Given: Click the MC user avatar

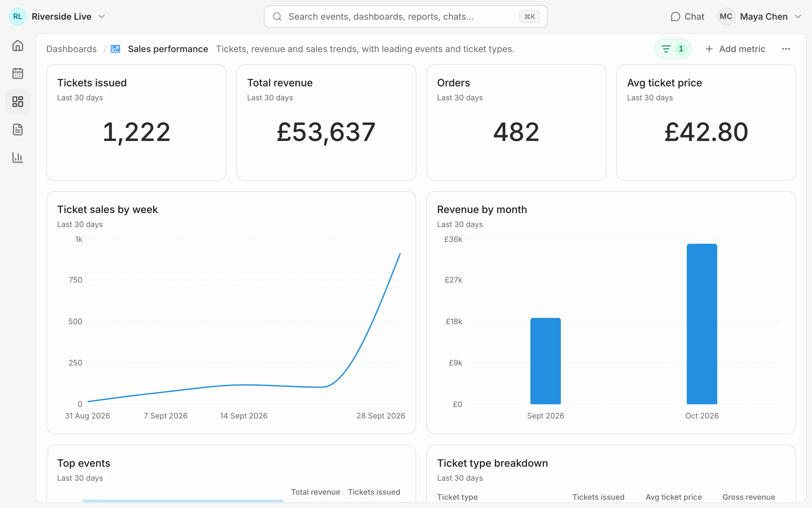Looking at the screenshot, I should tap(726, 17).
